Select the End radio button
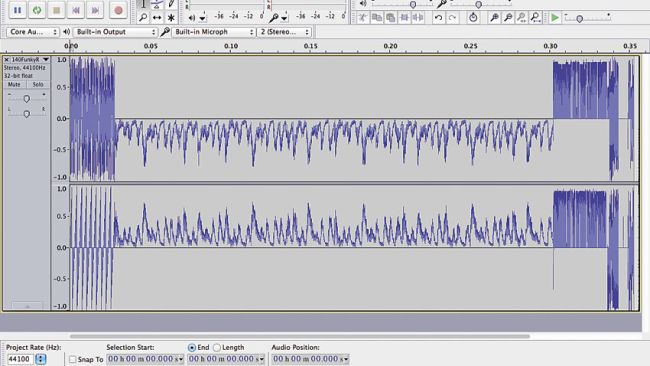The height and width of the screenshot is (366, 650). point(192,347)
